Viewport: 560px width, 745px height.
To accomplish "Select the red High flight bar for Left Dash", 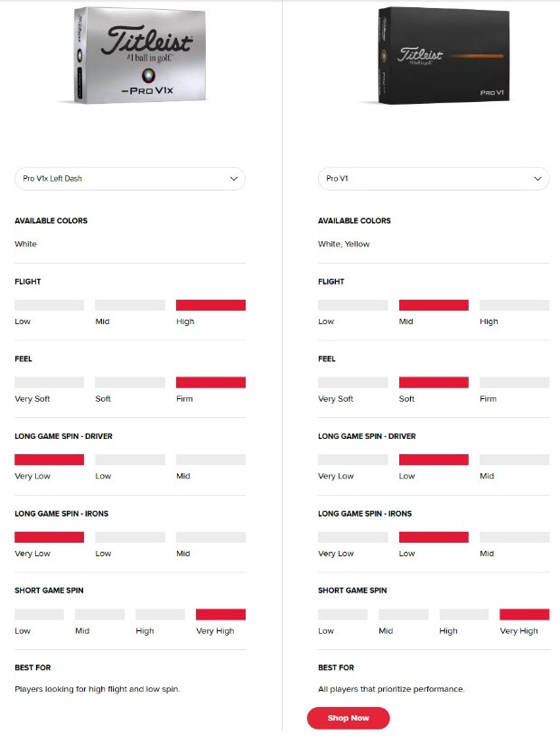I will 210,305.
